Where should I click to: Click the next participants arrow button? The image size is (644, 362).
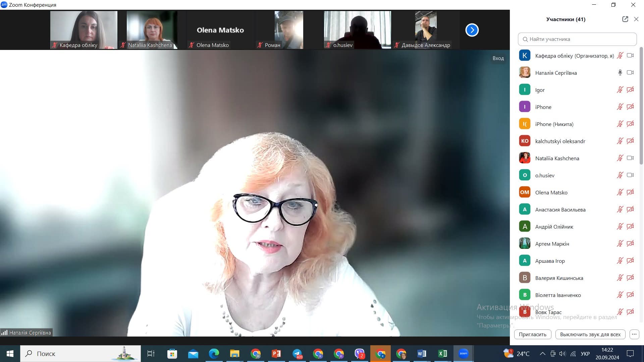point(472,30)
